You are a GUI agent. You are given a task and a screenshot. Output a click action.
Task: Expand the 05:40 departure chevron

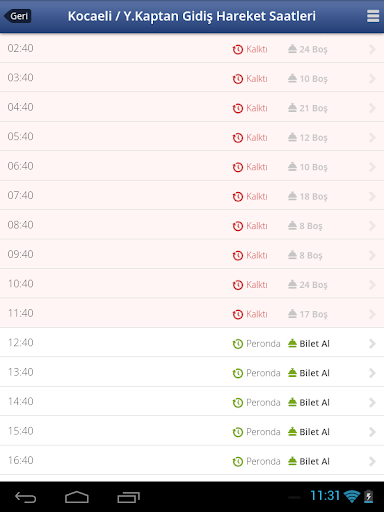(372, 138)
